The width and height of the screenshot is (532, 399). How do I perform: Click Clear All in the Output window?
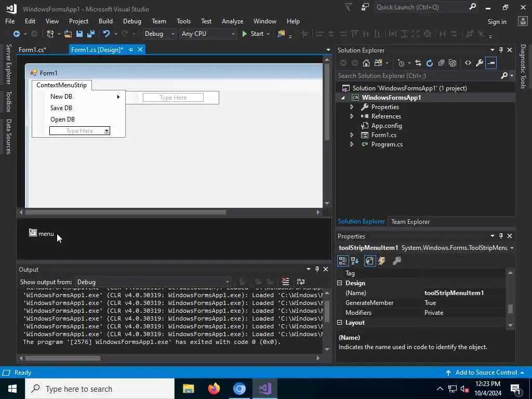pyautogui.click(x=286, y=282)
